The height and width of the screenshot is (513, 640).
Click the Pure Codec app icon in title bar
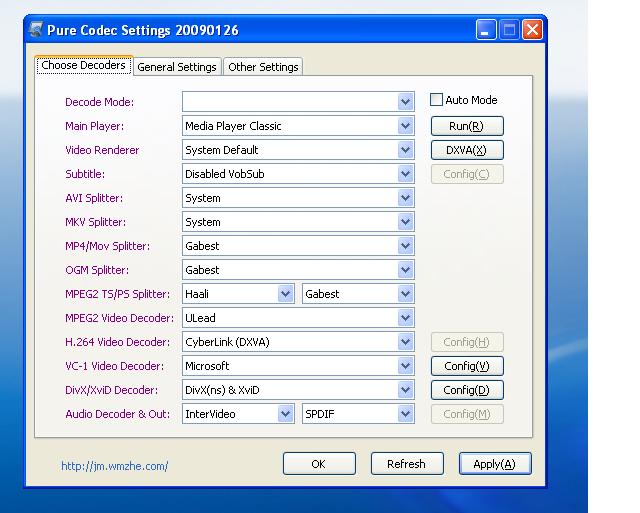(x=36, y=29)
